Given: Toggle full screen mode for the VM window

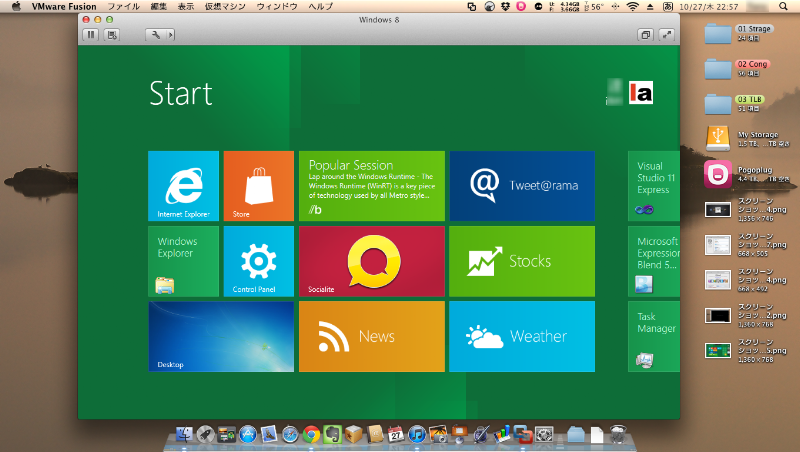Looking at the screenshot, I should pos(666,35).
